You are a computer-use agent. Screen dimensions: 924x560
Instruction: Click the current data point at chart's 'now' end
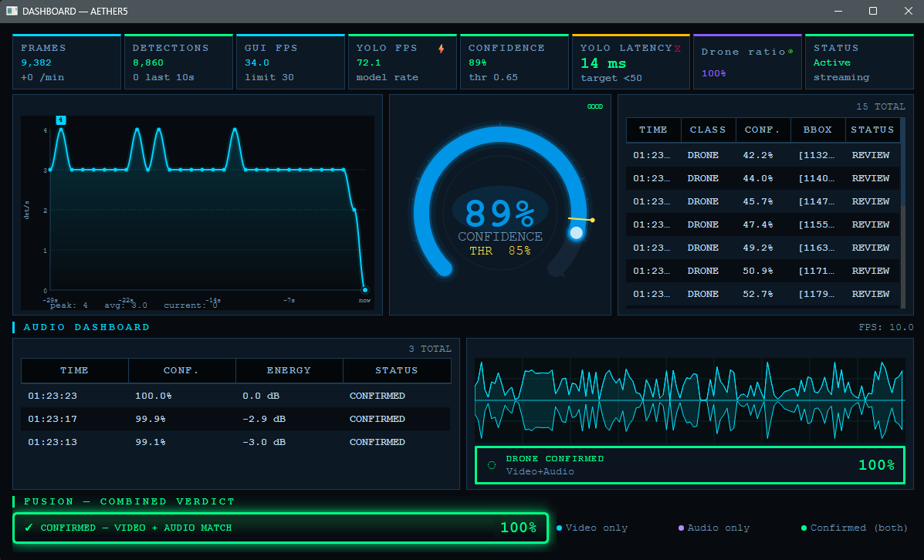[x=365, y=290]
